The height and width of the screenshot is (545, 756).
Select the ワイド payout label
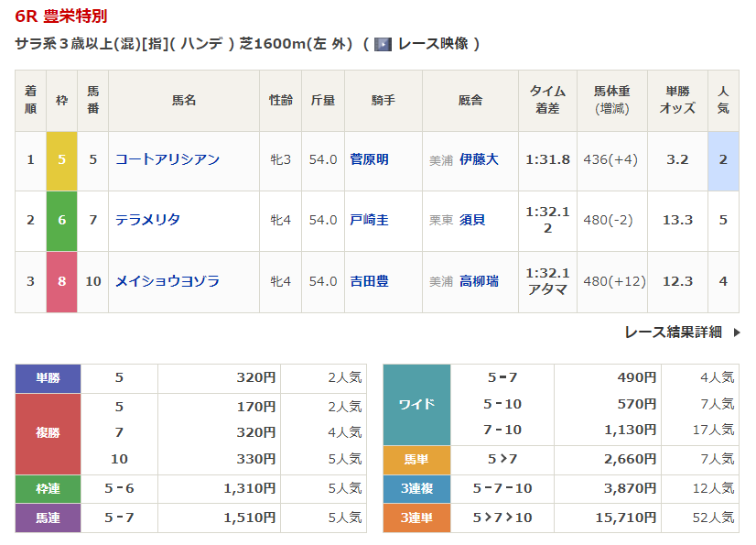click(x=416, y=405)
